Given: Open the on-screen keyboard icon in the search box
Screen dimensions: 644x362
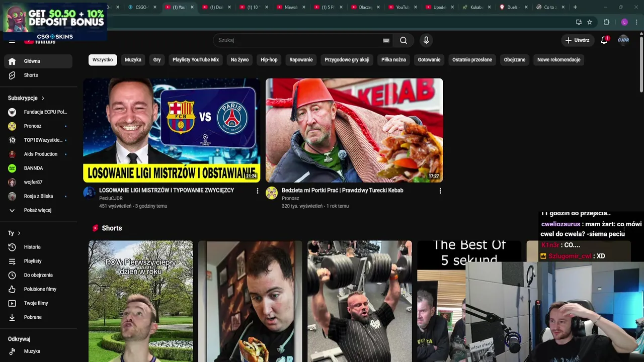Looking at the screenshot, I should (386, 40).
